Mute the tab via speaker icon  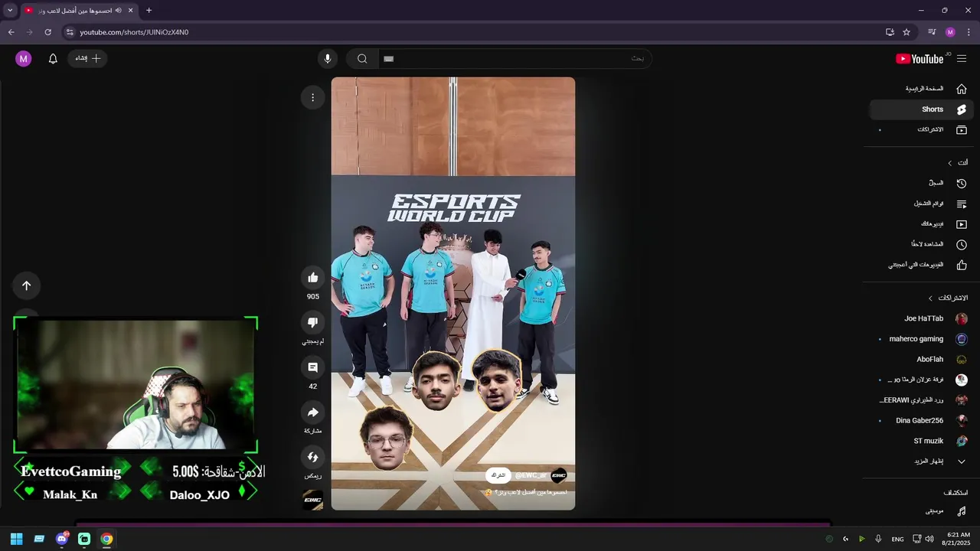[119, 11]
